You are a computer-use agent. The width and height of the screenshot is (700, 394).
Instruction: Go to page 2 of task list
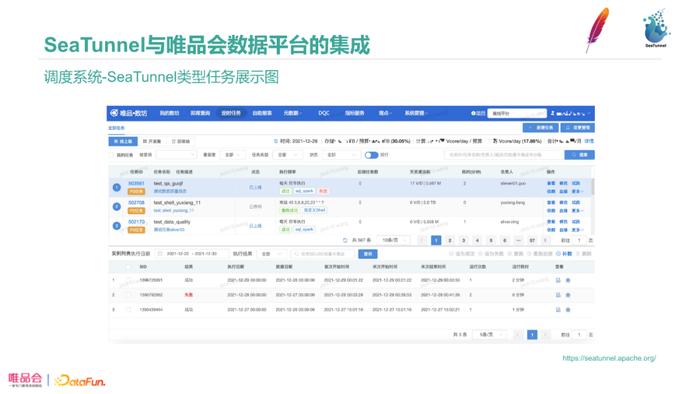[450, 241]
